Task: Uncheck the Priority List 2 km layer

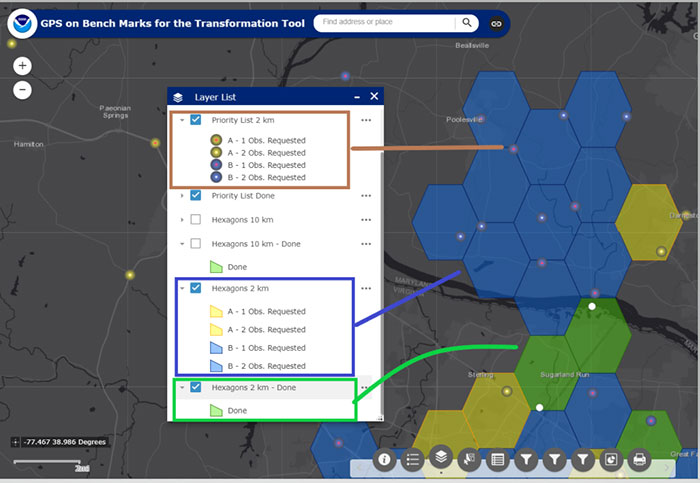Action: 196,119
